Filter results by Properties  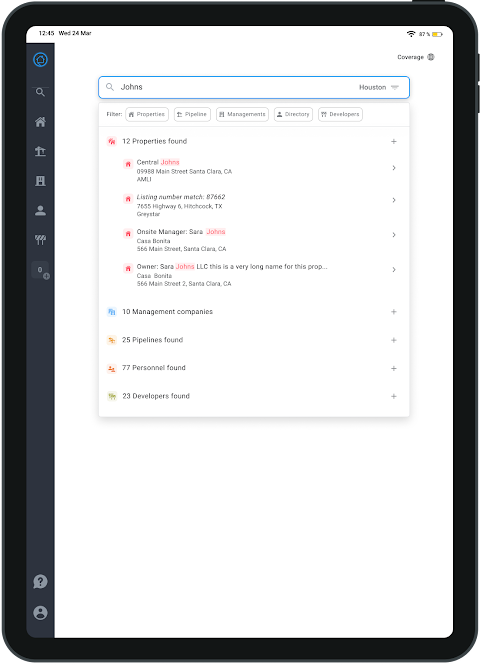pos(147,115)
